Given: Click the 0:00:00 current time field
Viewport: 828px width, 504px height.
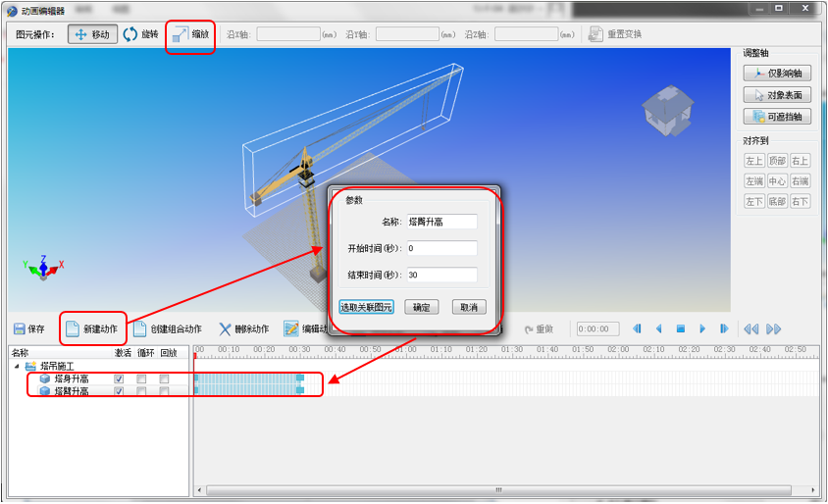Looking at the screenshot, I should click(597, 328).
